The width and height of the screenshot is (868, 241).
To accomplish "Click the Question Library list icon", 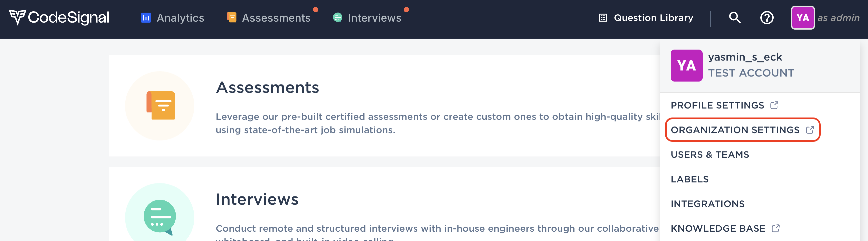I will [x=603, y=18].
